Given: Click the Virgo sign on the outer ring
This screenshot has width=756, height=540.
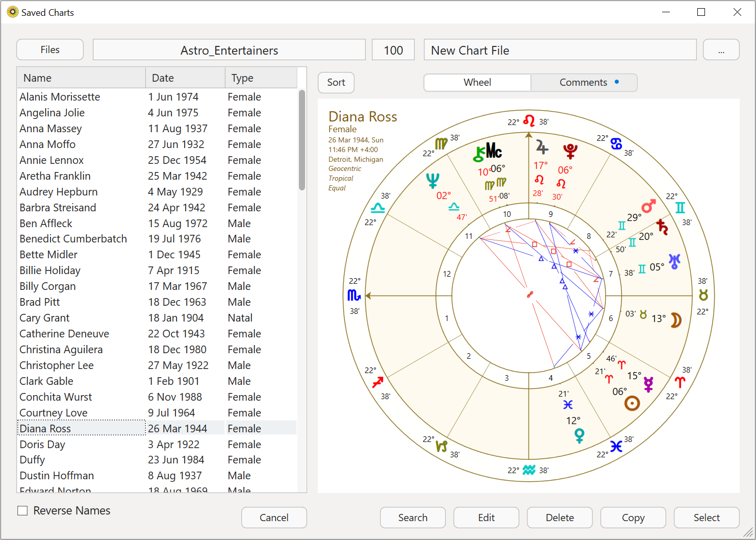Looking at the screenshot, I should pos(441,144).
